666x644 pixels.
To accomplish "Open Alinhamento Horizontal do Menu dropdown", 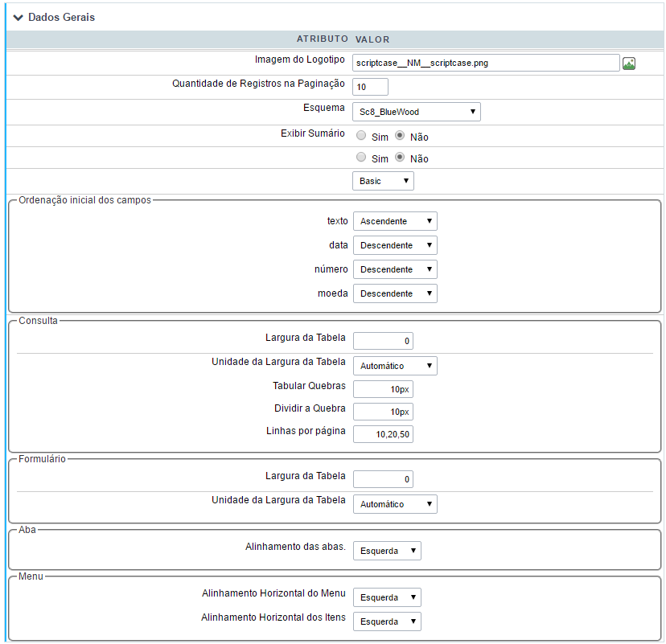I will click(x=387, y=597).
